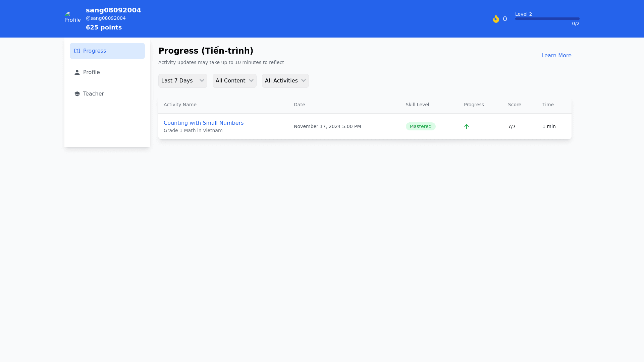Click the Mastered skill badge
Viewport: 644px width, 362px height.
tap(420, 126)
